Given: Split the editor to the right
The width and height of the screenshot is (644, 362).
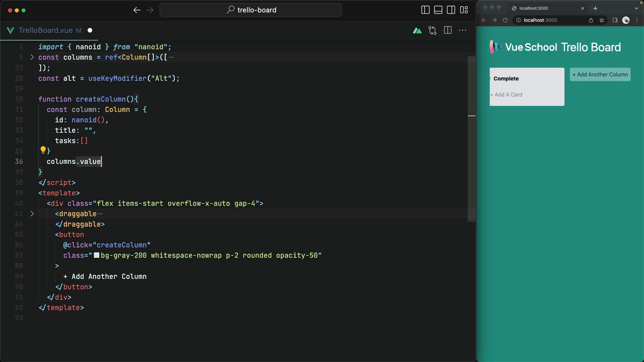Looking at the screenshot, I should [x=447, y=31].
